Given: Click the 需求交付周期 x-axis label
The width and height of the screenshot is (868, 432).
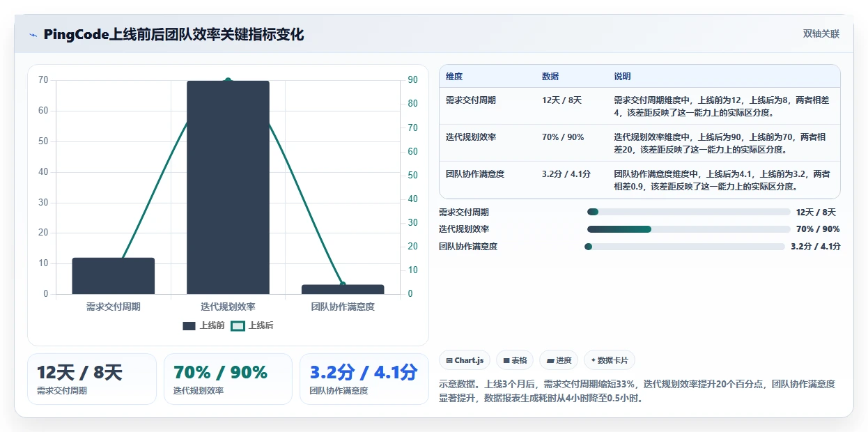Looking at the screenshot, I should [114, 307].
